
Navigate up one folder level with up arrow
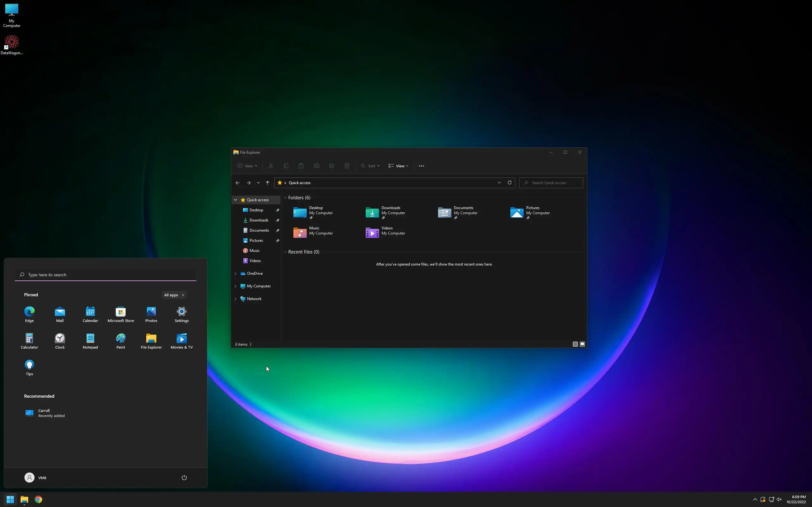pos(267,183)
